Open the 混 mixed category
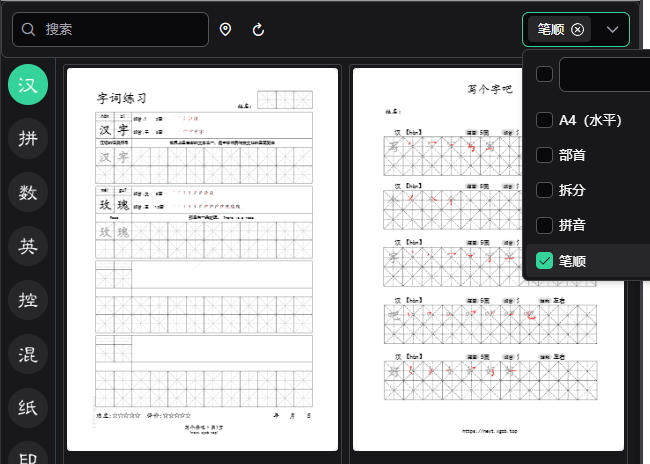The width and height of the screenshot is (650, 464). [28, 352]
